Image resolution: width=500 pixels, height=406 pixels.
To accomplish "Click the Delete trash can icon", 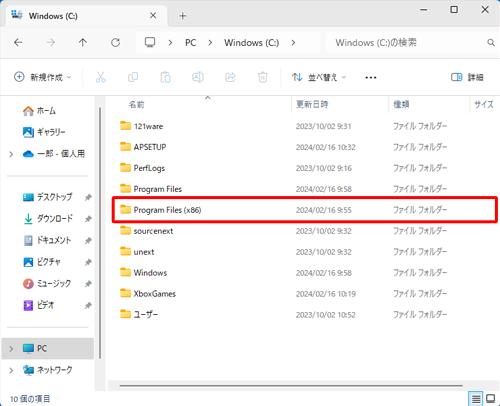I will click(x=263, y=77).
